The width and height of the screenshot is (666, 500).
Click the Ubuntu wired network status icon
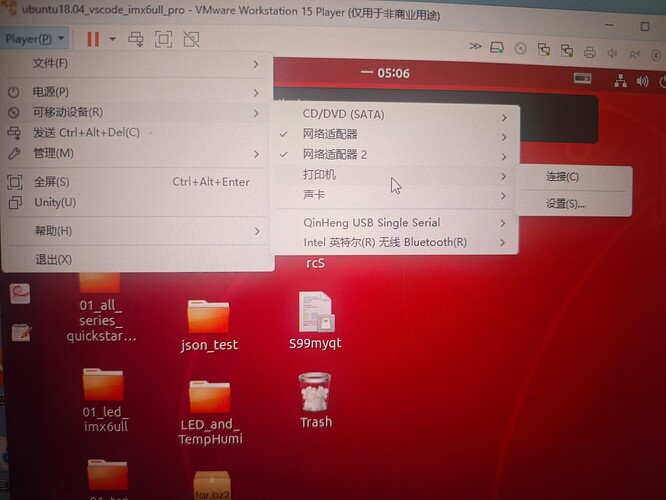tap(621, 80)
